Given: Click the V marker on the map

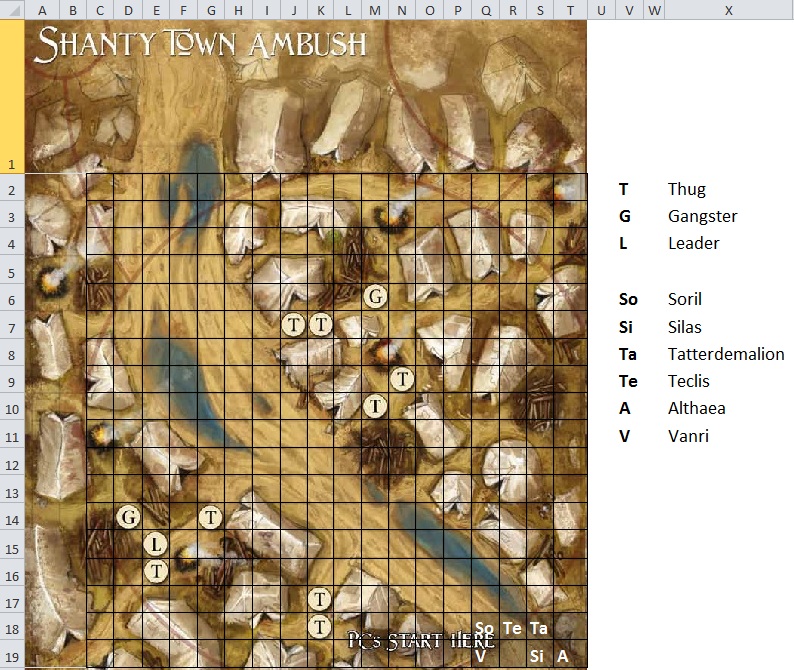Looking at the screenshot, I should click(481, 656).
